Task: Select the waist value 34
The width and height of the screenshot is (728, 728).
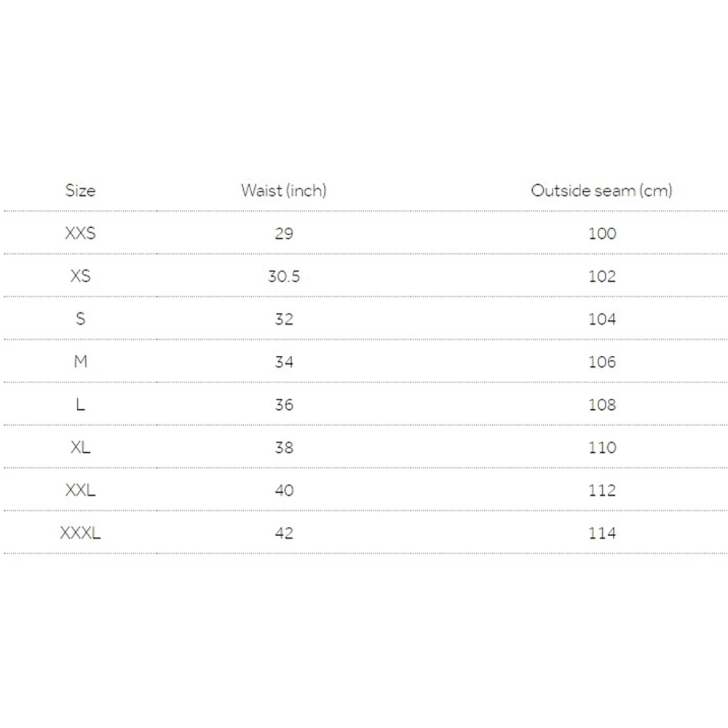Action: (x=284, y=362)
